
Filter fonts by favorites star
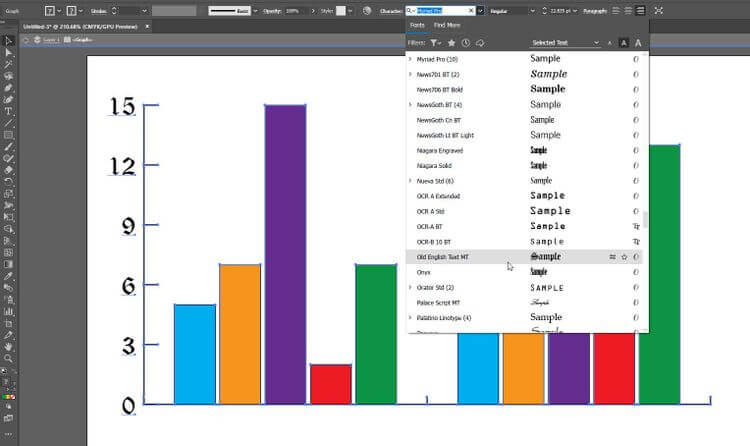click(x=451, y=43)
